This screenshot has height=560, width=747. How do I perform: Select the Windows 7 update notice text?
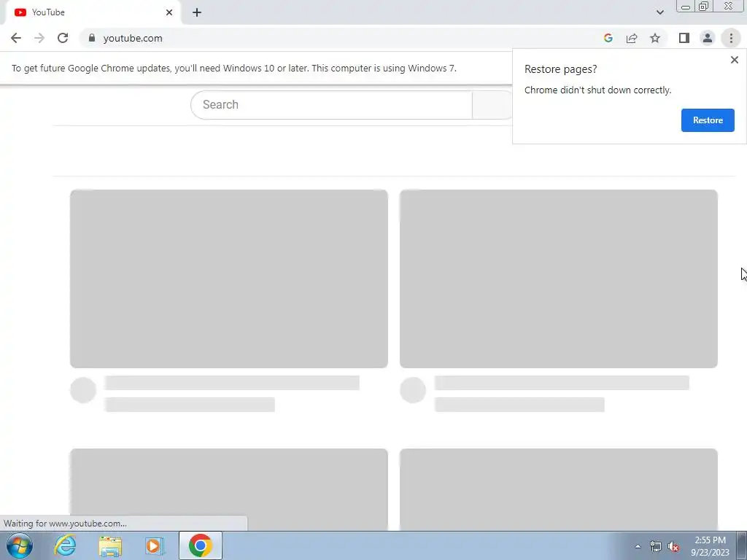tap(234, 68)
